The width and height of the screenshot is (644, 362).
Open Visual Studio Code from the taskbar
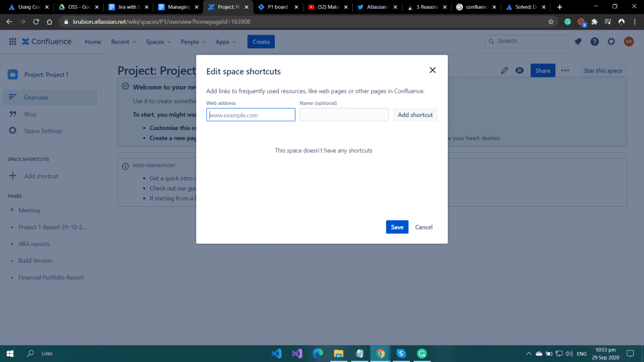[276, 353]
